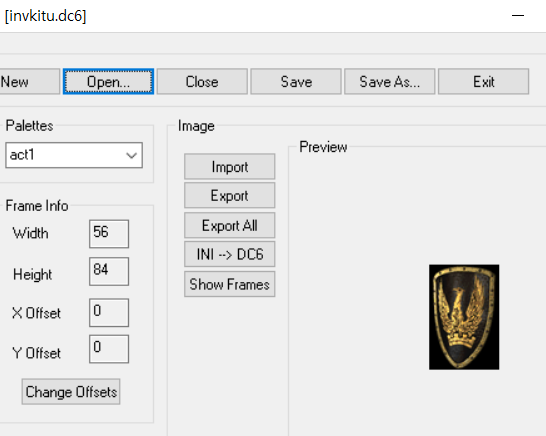
Task: Click the [invkitu.dc6] title text
Action: pos(46,16)
